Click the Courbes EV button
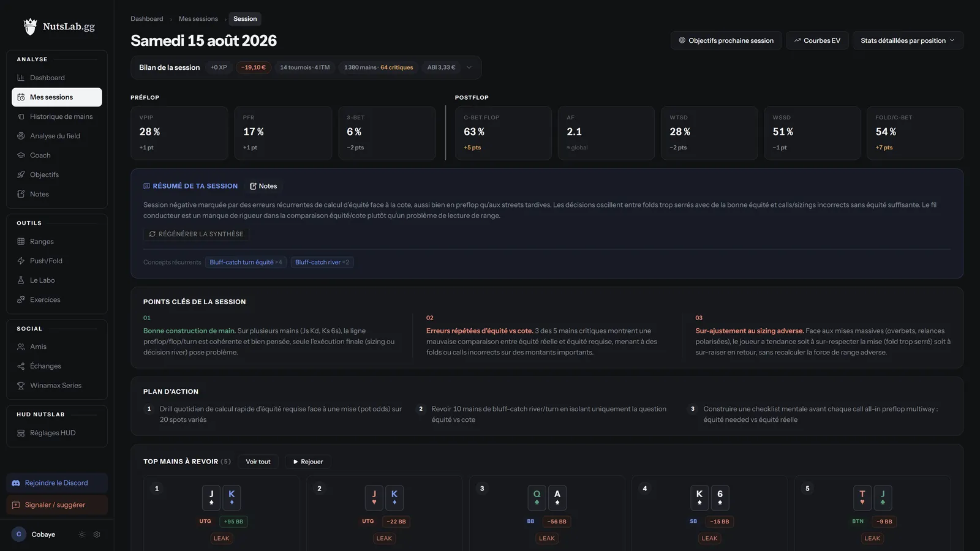 817,40
